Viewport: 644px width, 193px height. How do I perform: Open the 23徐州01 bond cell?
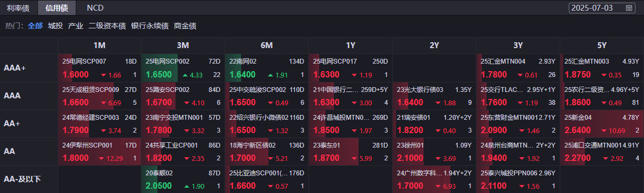[434, 151]
